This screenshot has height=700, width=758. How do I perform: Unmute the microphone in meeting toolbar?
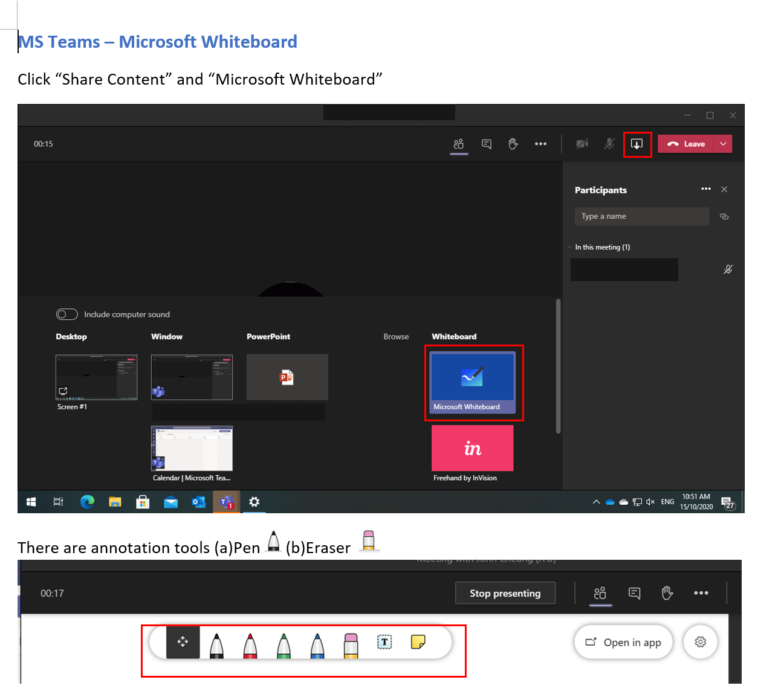[x=609, y=144]
